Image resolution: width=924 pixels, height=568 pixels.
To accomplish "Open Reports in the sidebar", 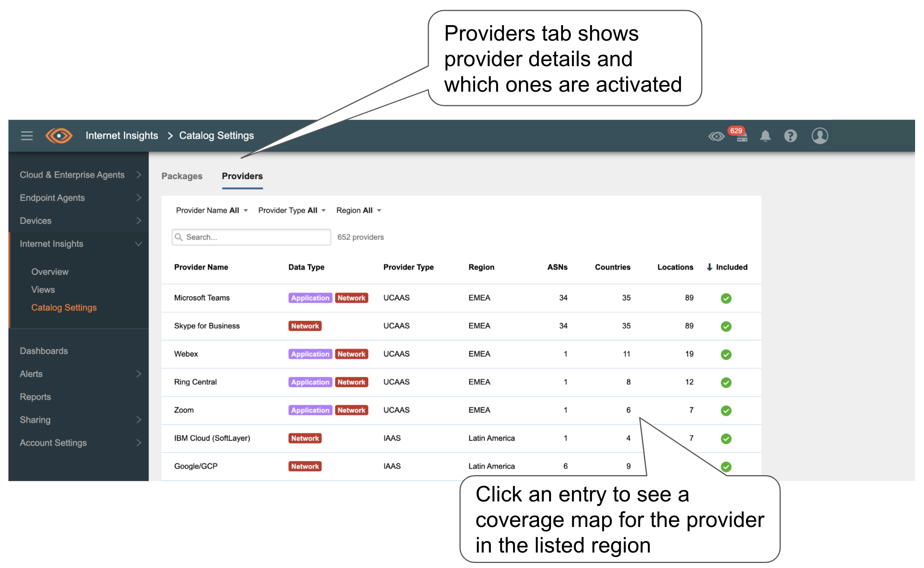I will coord(35,397).
